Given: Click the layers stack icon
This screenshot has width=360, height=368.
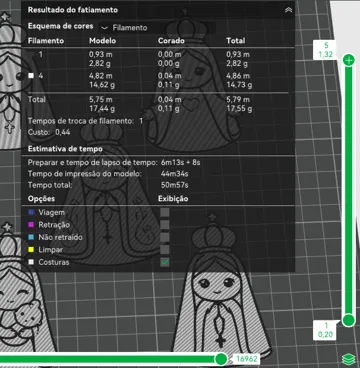Looking at the screenshot, I should click(x=348, y=359).
